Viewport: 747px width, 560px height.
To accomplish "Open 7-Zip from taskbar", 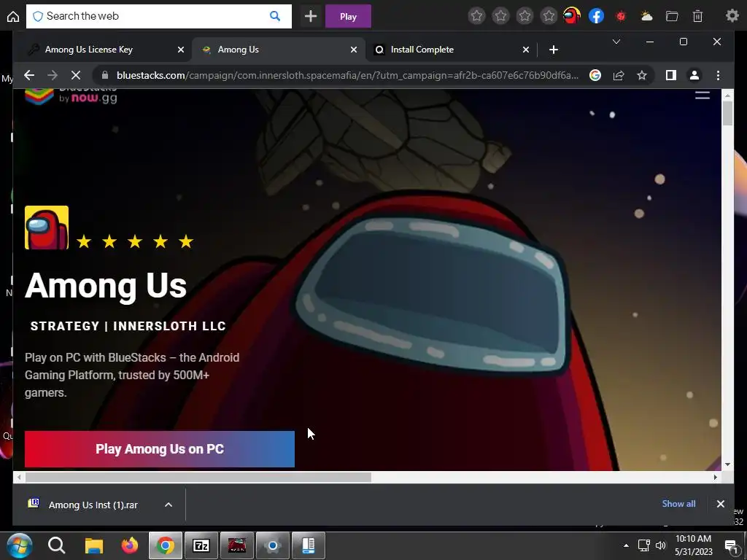I will (x=201, y=545).
